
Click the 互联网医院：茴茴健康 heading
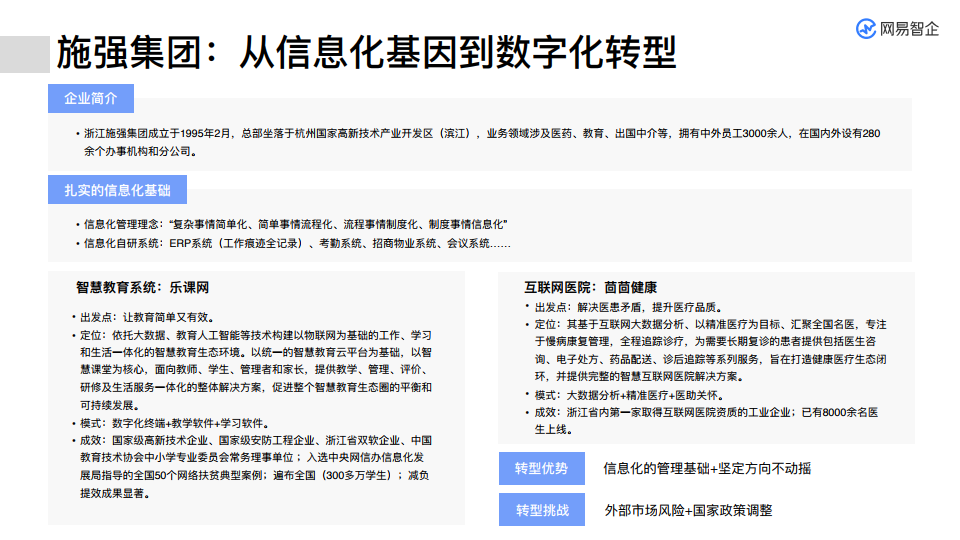[x=590, y=287]
